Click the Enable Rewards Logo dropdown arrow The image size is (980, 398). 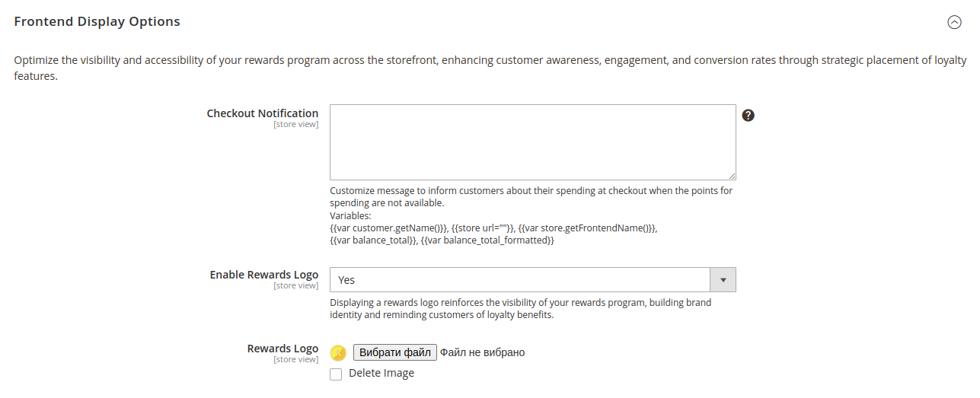pos(723,280)
